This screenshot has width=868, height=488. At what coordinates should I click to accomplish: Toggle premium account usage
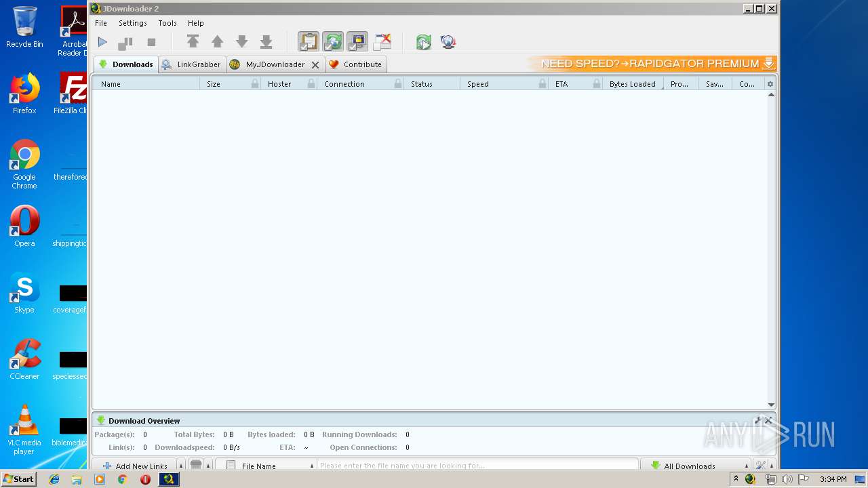tap(357, 42)
